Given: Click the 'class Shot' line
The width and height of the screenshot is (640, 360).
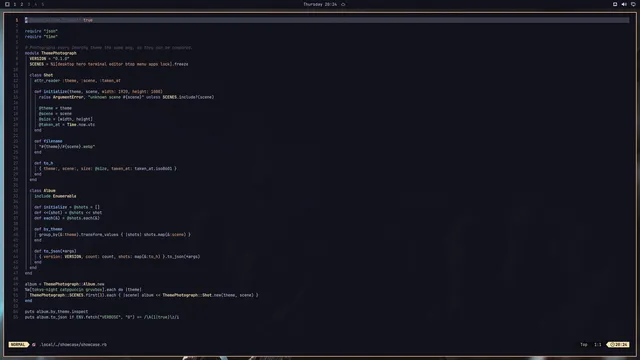Looking at the screenshot, I should click(x=41, y=75).
